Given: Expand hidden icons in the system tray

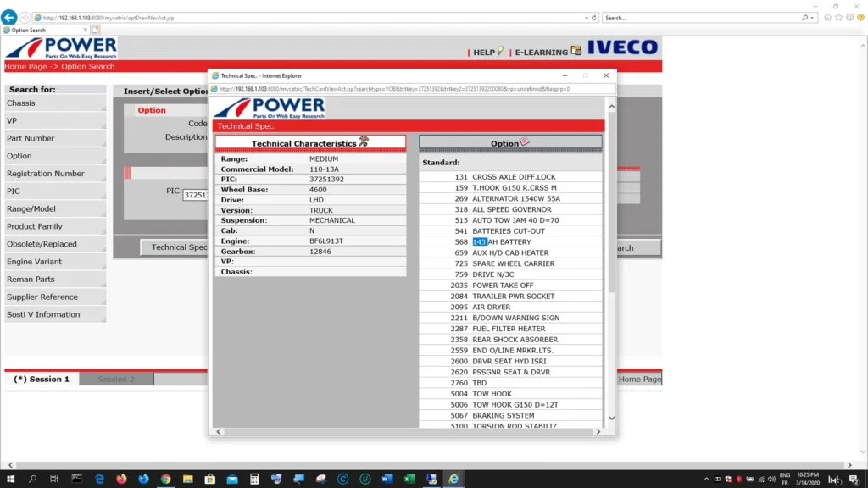Looking at the screenshot, I should tap(706, 479).
